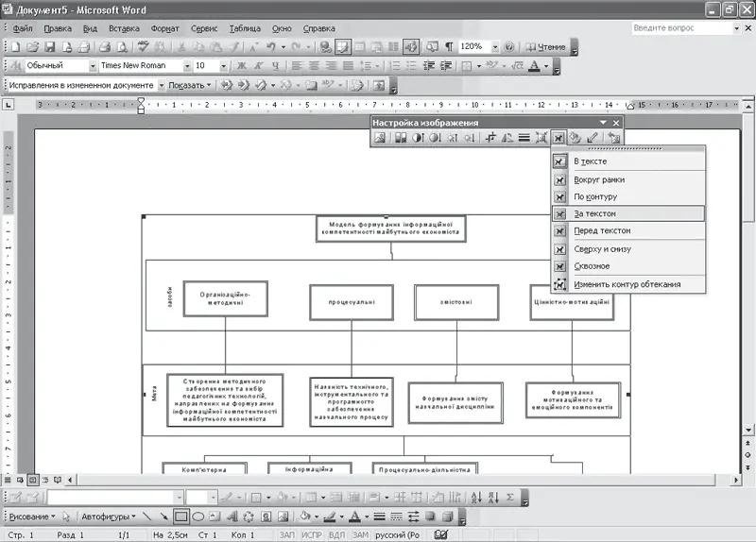Select the По контуру menu item
Image resolution: width=756 pixels, height=542 pixels.
coord(628,196)
